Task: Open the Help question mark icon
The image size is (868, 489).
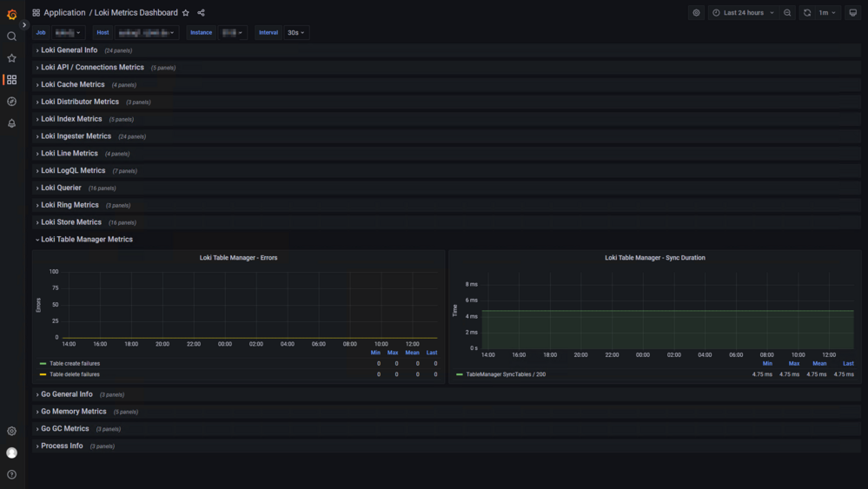Action: point(11,474)
